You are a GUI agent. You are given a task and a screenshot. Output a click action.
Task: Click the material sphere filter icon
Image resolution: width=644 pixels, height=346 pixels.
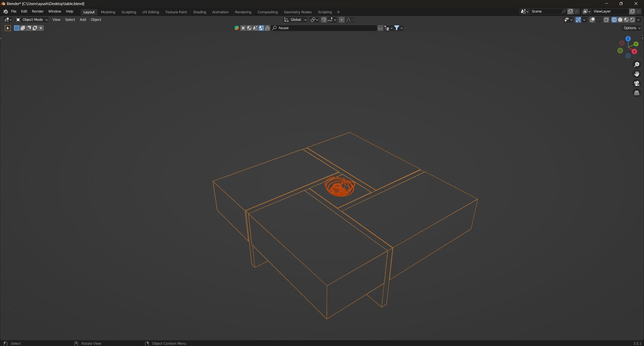click(249, 28)
